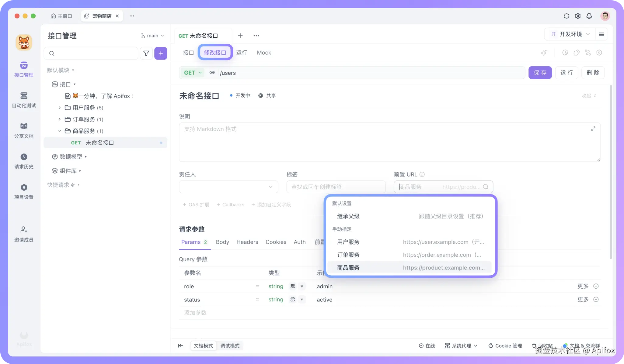The image size is (624, 364).
Task: Click the filter funnel icon
Action: [146, 53]
